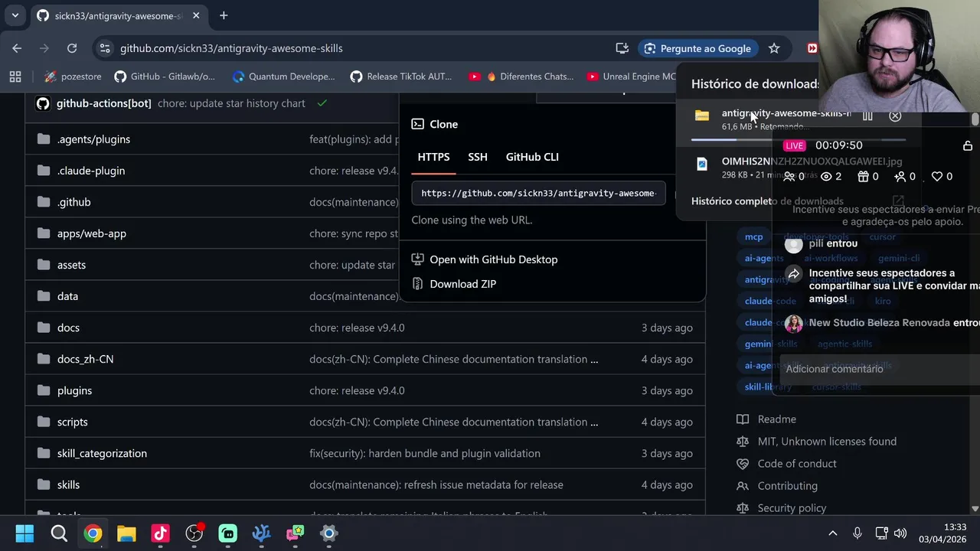Click the heart likes icon on live overlay
This screenshot has height=551, width=980.
[936, 177]
